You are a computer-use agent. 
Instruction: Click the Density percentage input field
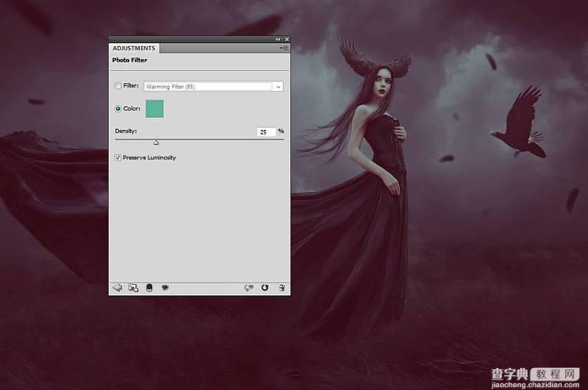click(x=265, y=132)
